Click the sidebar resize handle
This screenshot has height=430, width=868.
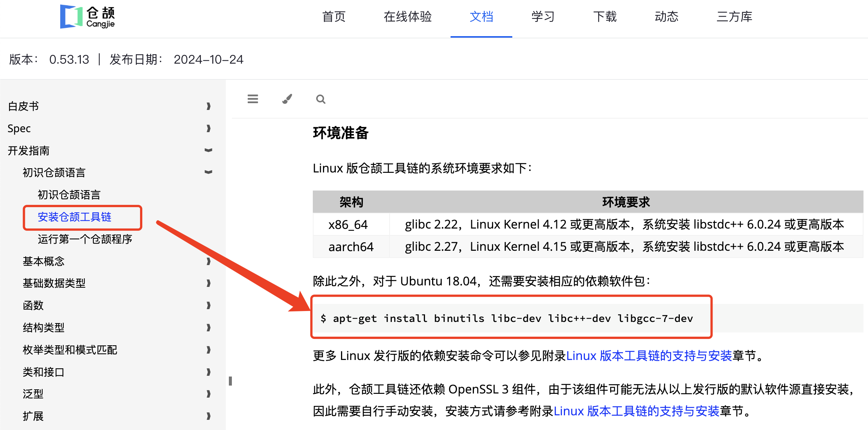[x=230, y=381]
